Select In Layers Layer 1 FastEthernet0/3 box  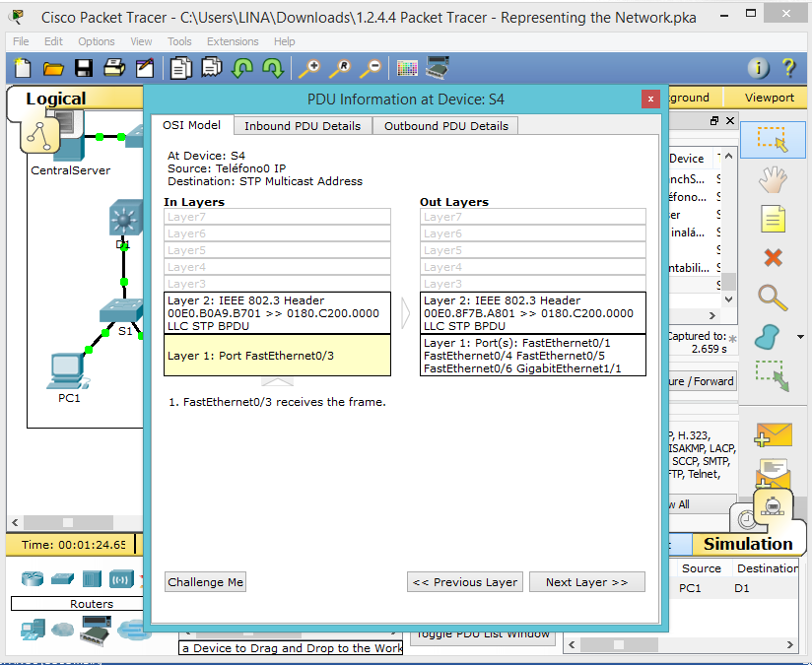pos(277,356)
